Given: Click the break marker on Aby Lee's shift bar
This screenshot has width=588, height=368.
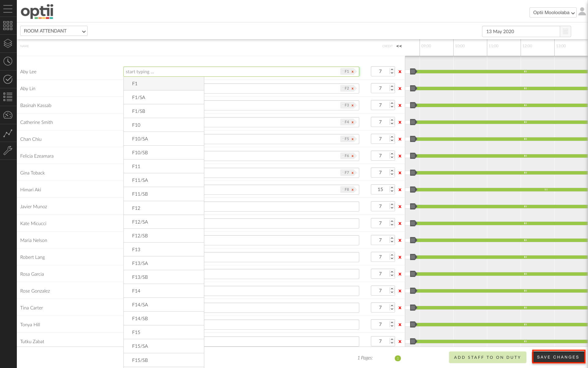Looking at the screenshot, I should 526,71.
